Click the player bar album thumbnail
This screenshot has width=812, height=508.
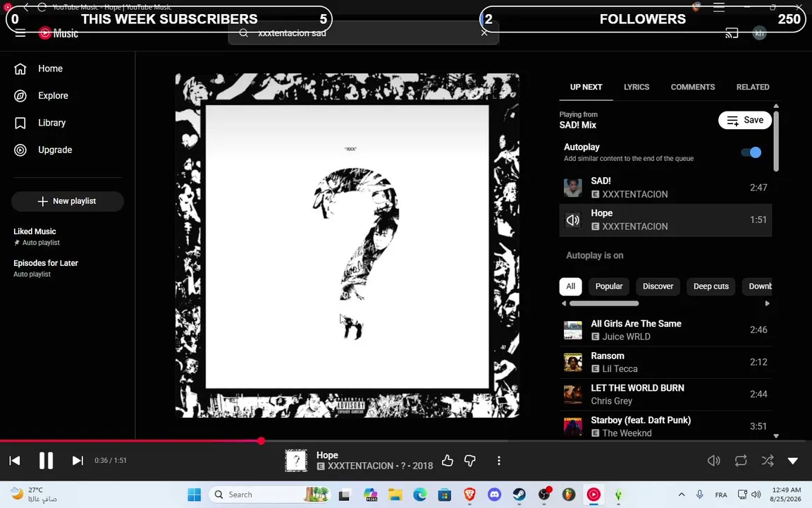point(296,460)
